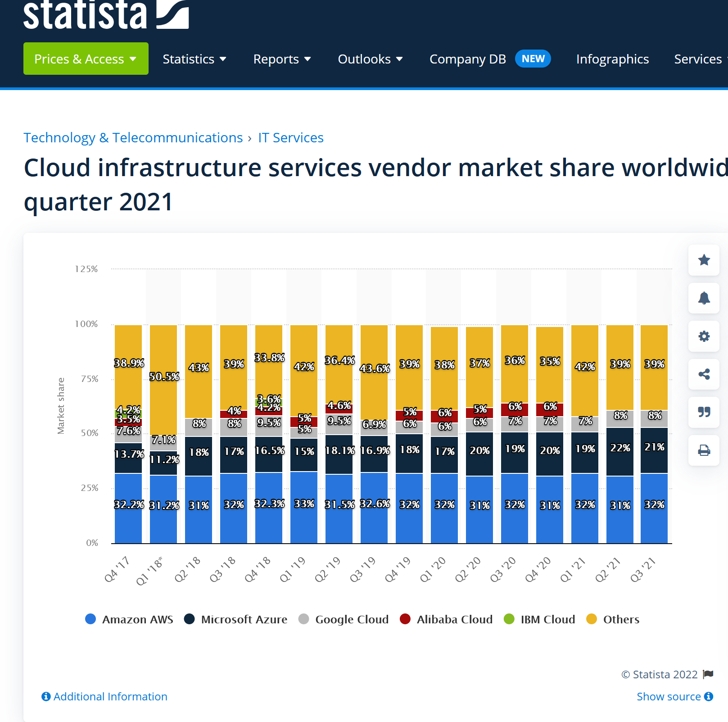Favorite the statistic with the star icon

[x=704, y=260]
